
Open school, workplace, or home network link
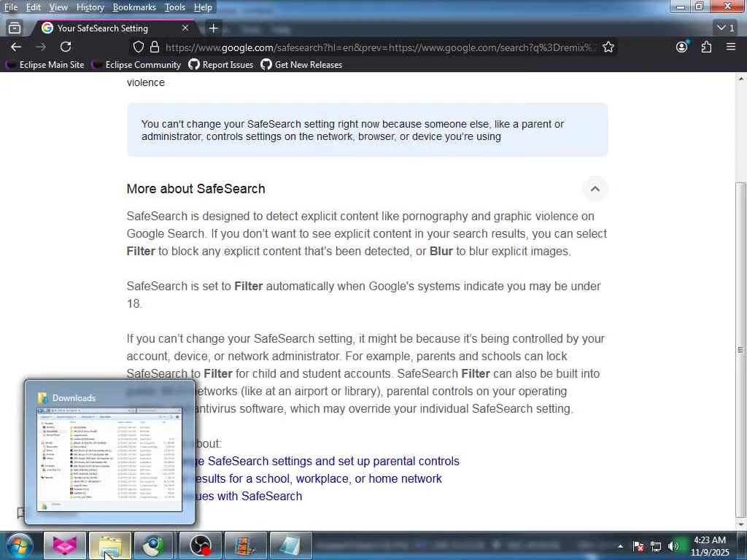pos(318,478)
